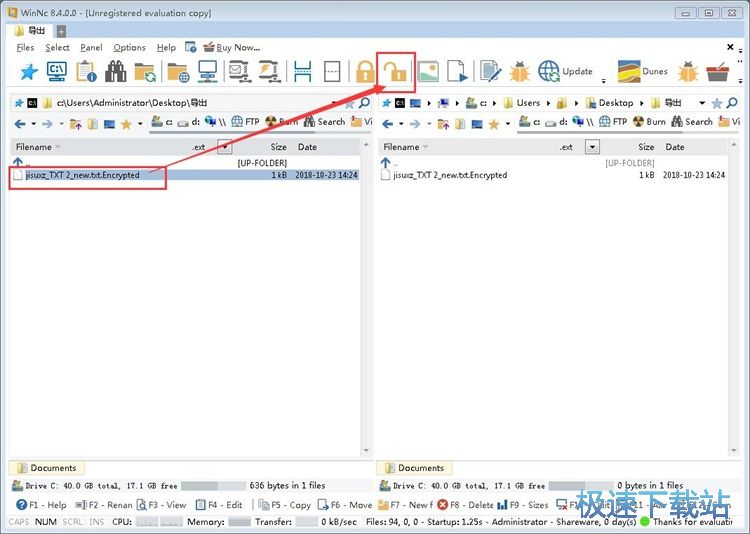Click the up-folder entry in right panel
Viewport: 750px width, 534px height.
553,163
